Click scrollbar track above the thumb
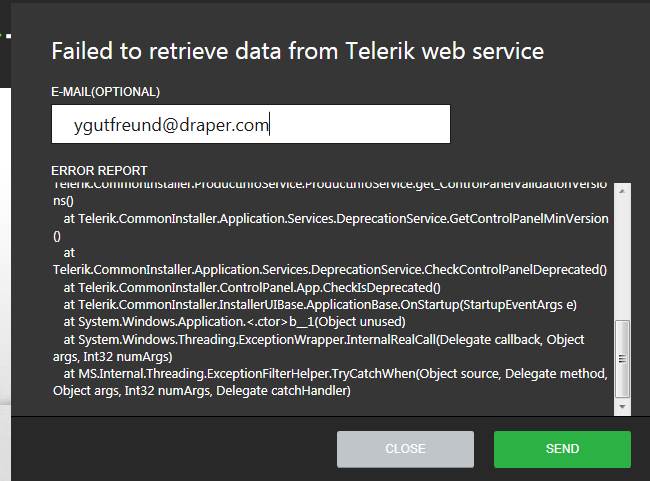The height and width of the screenshot is (481, 650). 623,260
